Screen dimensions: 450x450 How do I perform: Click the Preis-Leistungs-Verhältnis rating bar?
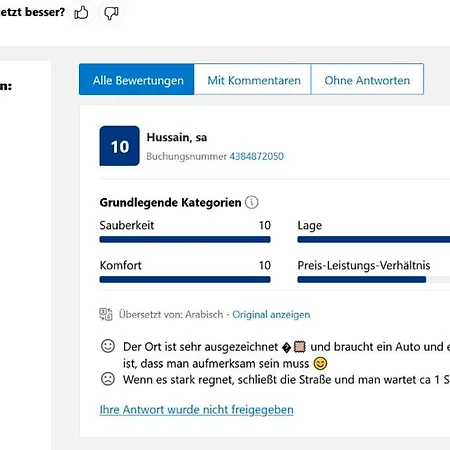tap(374, 279)
